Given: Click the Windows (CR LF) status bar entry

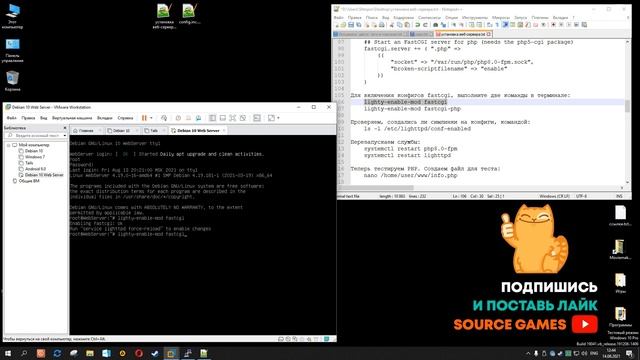Looking at the screenshot, I should coord(554,196).
